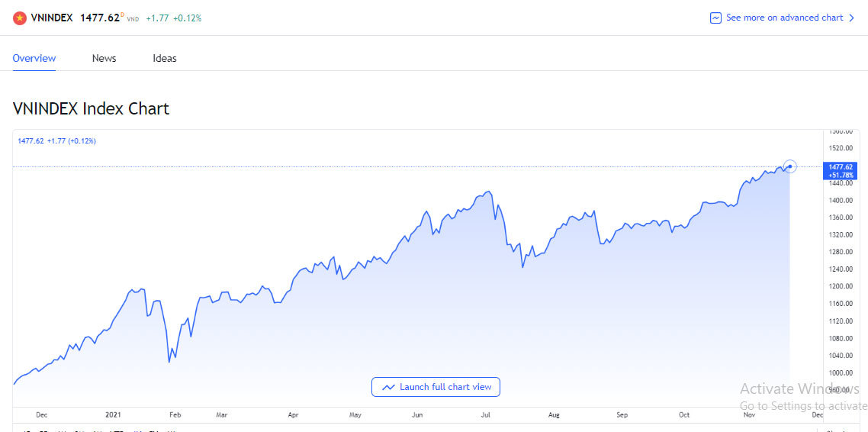The width and height of the screenshot is (868, 432).
Task: Click the 'Nov' label on time axis
Action: [749, 415]
